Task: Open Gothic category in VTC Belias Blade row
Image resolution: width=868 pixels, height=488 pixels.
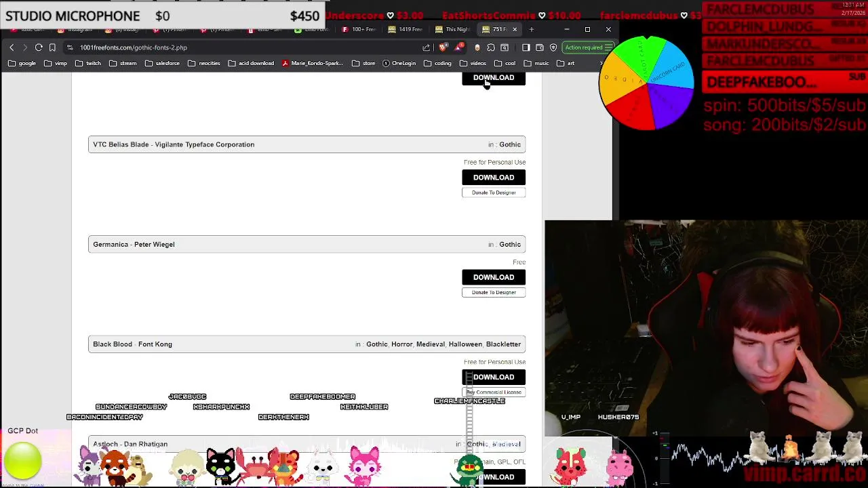Action: 510,144
